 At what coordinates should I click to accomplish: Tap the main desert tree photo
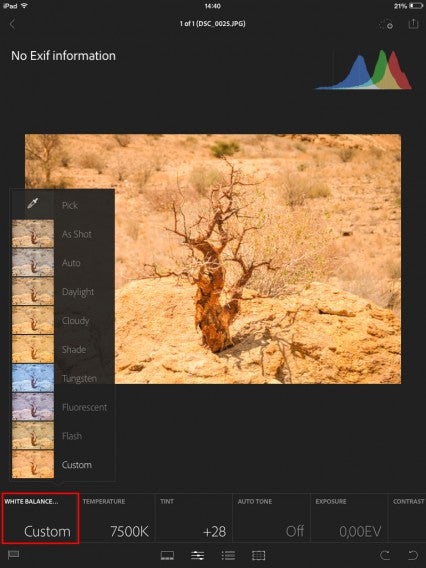[213, 259]
